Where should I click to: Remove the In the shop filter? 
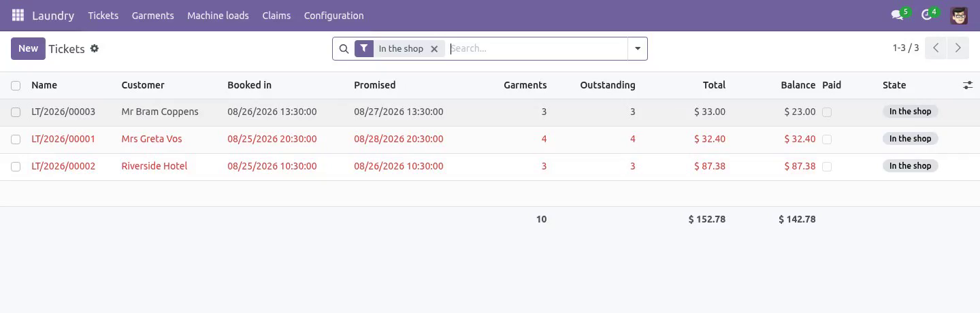click(x=434, y=48)
